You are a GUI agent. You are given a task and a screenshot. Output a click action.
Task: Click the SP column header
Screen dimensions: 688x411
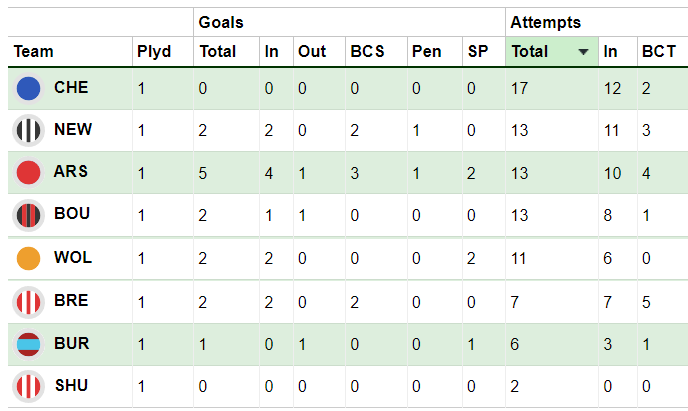coord(478,51)
